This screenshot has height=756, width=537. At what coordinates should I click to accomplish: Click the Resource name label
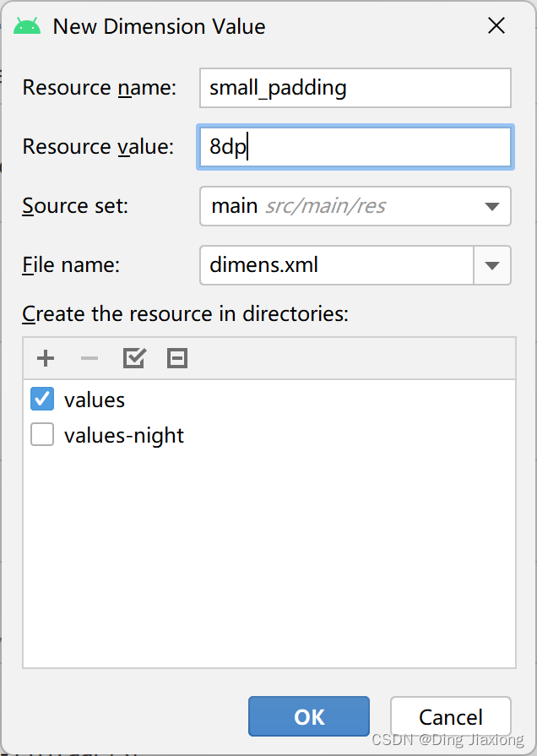(100, 88)
